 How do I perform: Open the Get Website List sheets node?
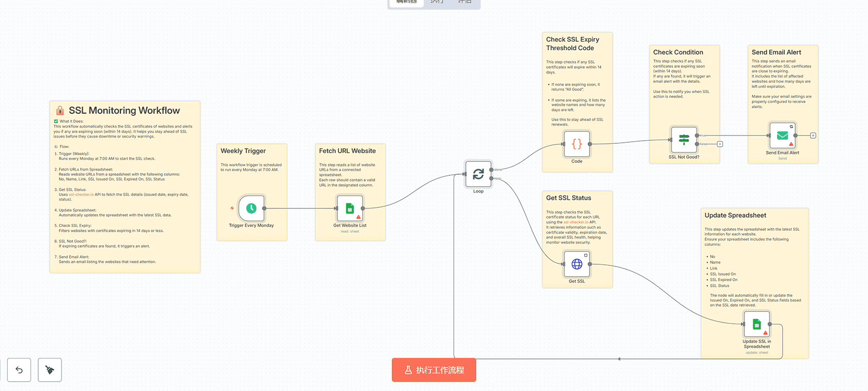(350, 208)
